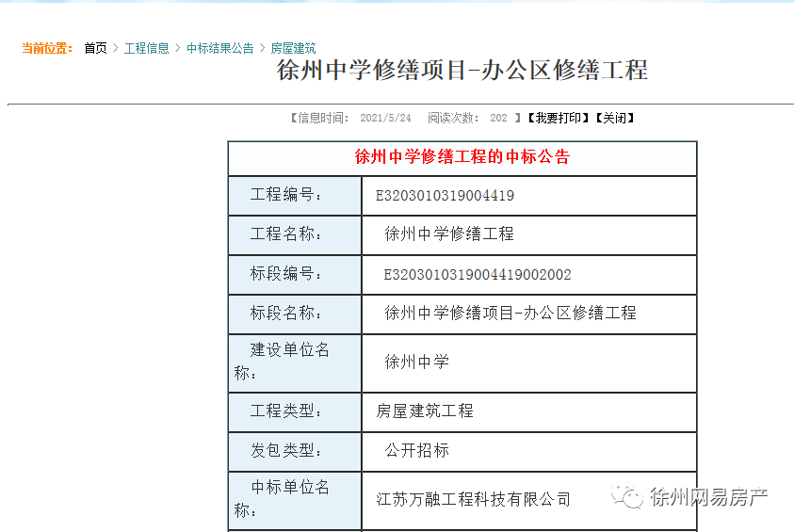
Task: Click the 我要打印 print link
Action: pyautogui.click(x=558, y=118)
